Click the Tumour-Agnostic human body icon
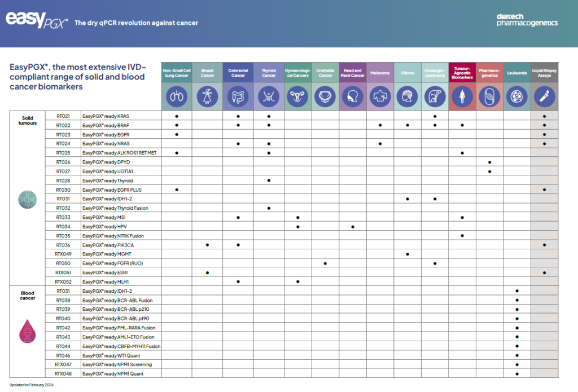 (462, 97)
